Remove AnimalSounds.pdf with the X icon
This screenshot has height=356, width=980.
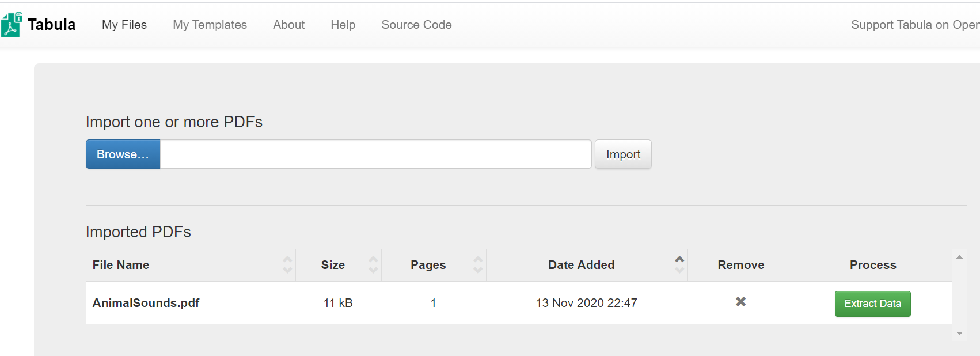(x=741, y=302)
